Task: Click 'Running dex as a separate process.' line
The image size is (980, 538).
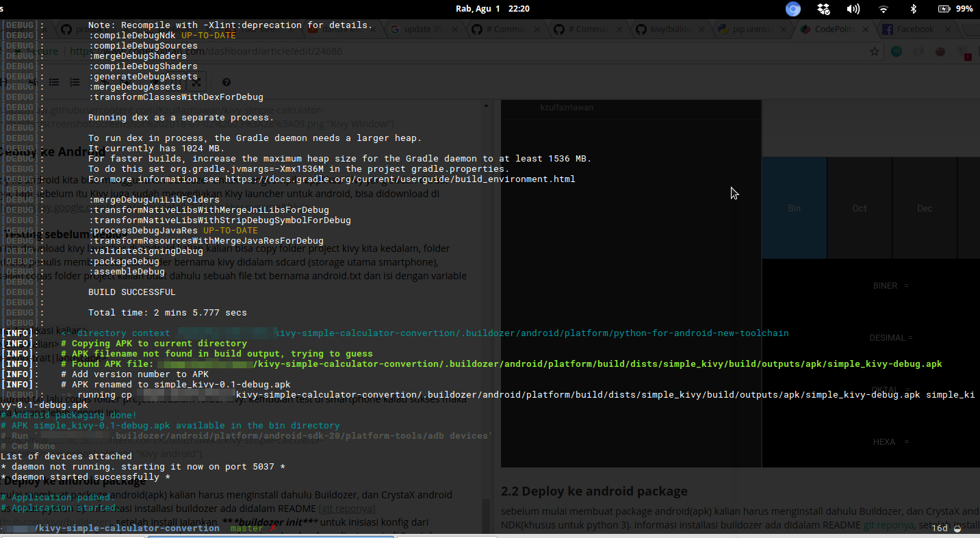Action: [181, 117]
